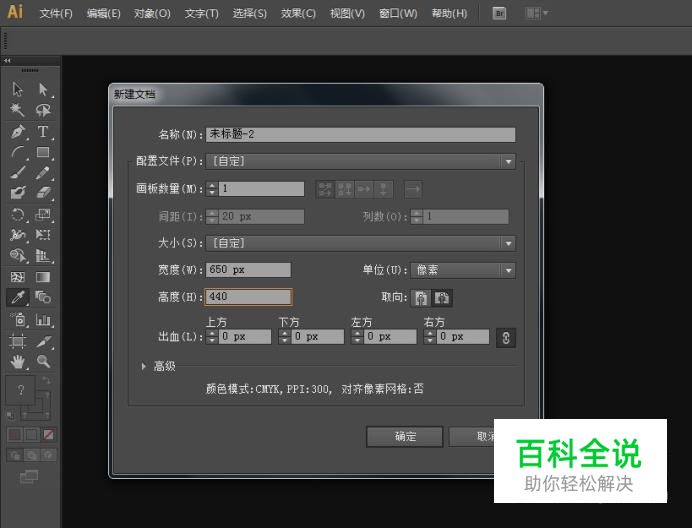Switch to Draw Inside mode
The height and width of the screenshot is (528, 692).
(49, 455)
